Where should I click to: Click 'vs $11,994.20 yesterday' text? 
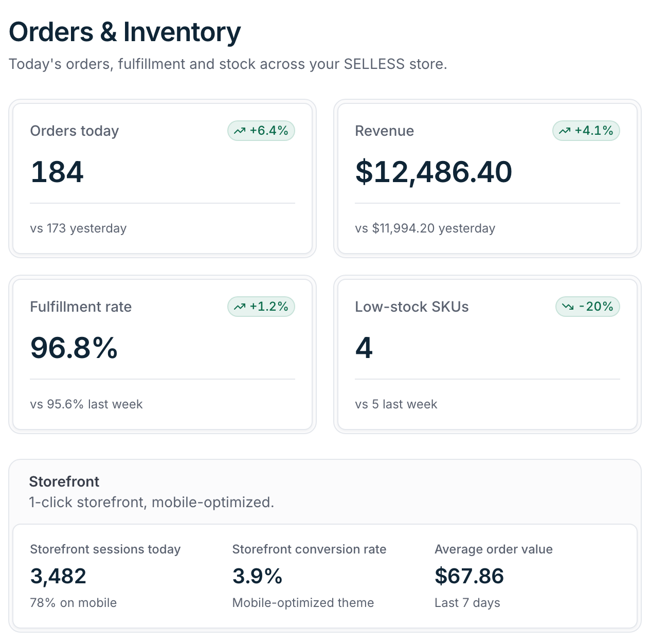click(x=425, y=228)
